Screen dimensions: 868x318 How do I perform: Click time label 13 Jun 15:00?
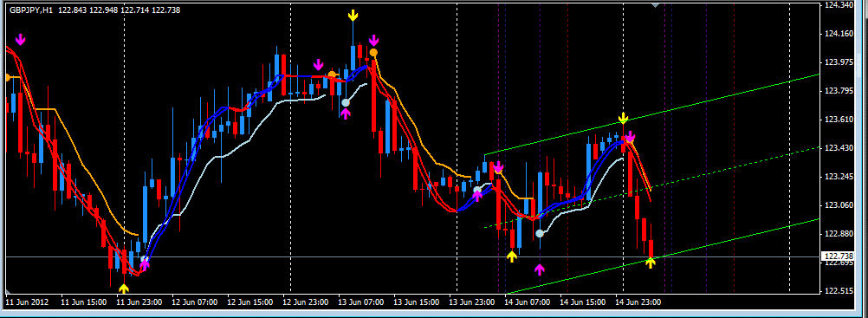click(417, 302)
